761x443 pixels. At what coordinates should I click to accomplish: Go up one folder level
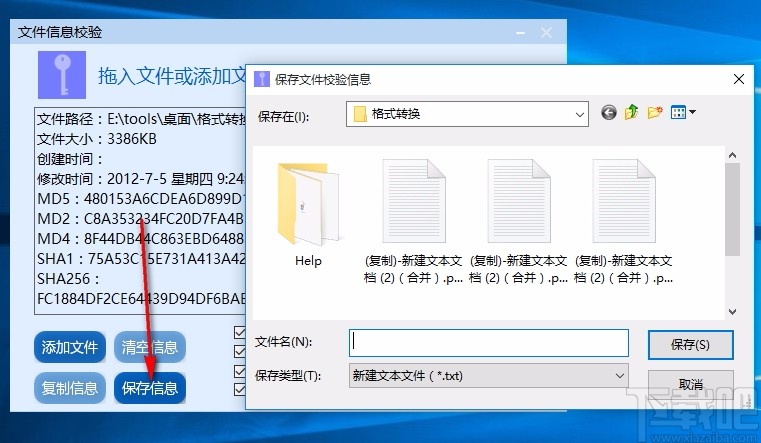pos(631,113)
